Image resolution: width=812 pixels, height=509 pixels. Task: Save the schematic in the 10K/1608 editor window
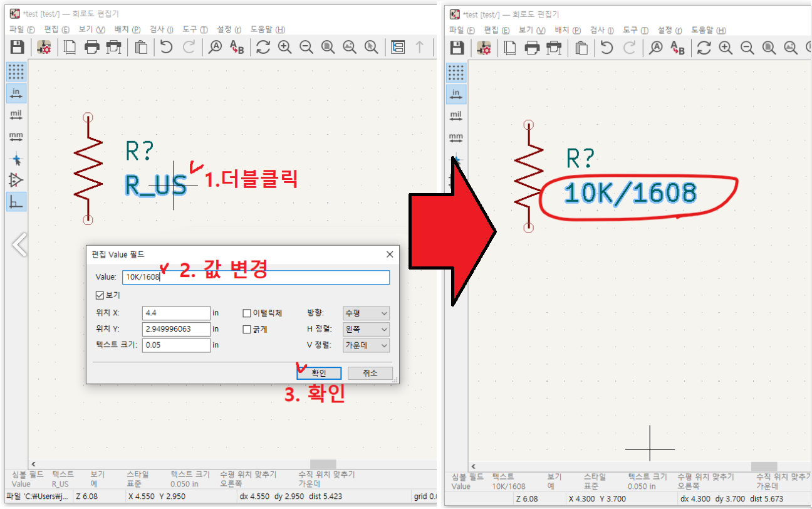click(457, 47)
